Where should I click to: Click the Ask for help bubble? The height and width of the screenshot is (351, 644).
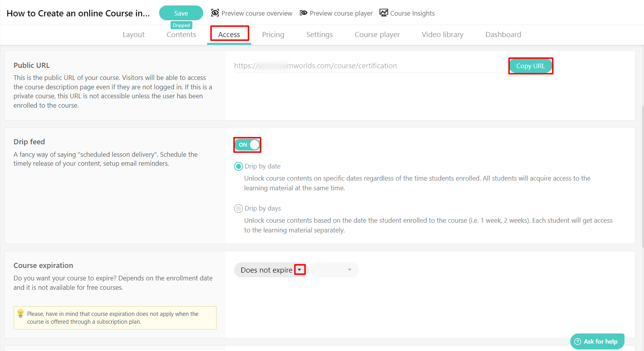click(597, 341)
